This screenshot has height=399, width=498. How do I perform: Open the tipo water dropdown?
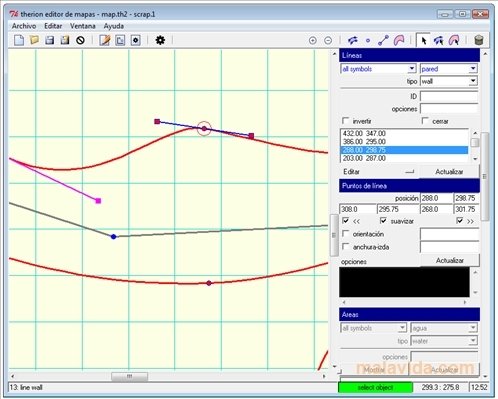473,341
